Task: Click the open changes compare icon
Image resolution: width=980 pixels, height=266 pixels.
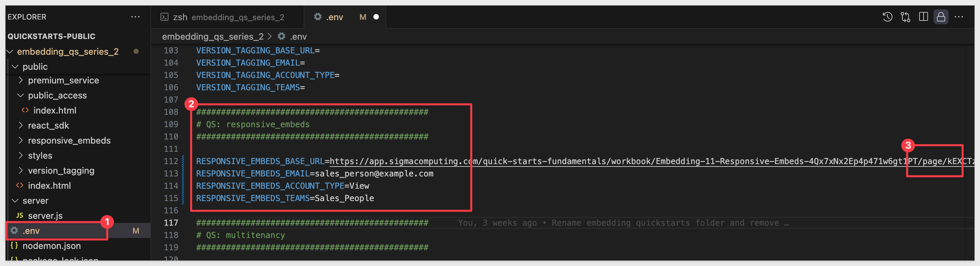Action: point(905,17)
